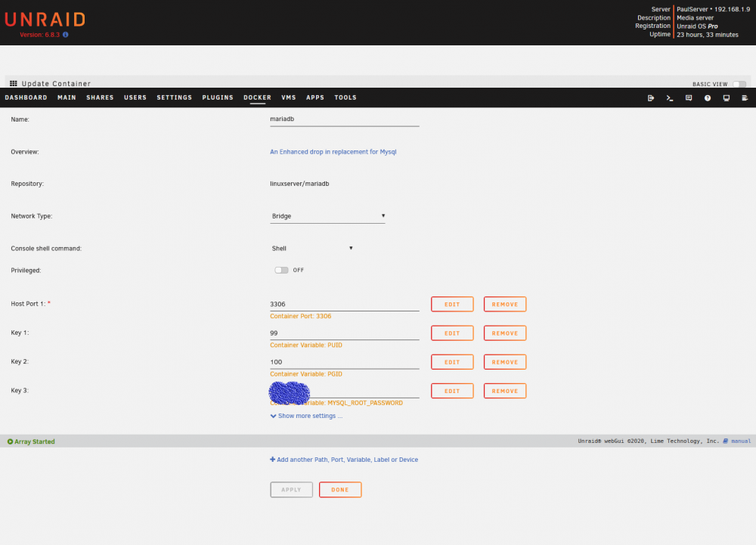Image resolution: width=756 pixels, height=545 pixels.
Task: Go to the Dashboard tab
Action: tap(26, 98)
